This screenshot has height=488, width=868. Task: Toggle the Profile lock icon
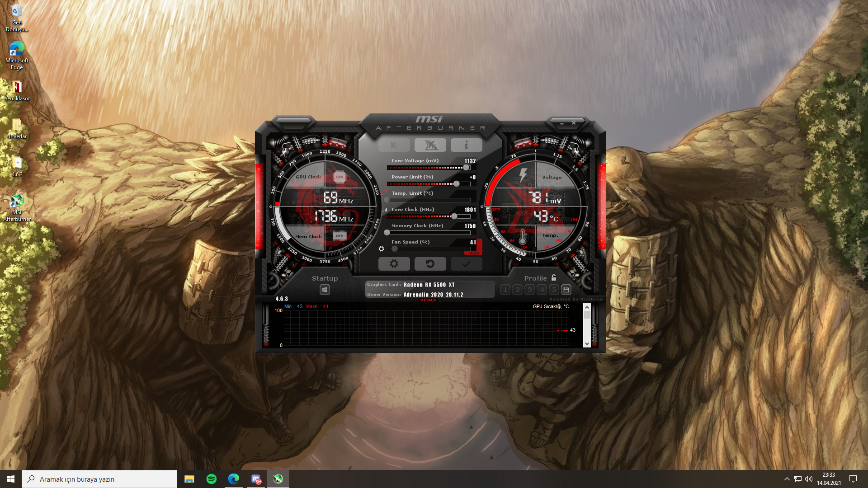[554, 278]
